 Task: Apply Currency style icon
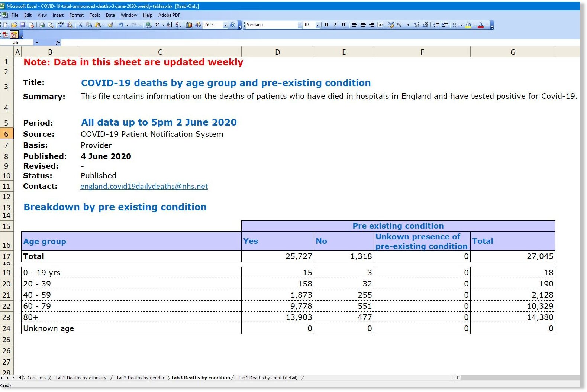[x=391, y=25]
